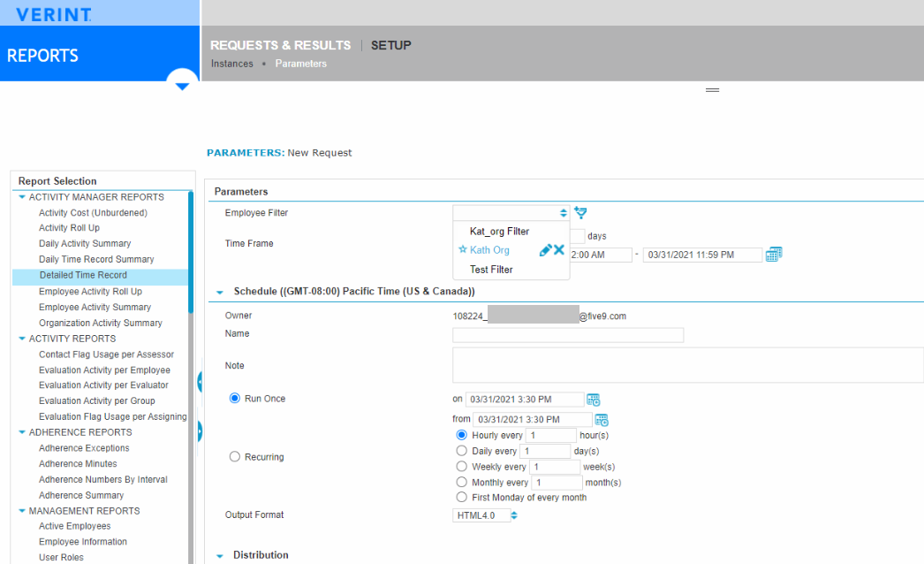Click the Time Frame end date field

[702, 255]
